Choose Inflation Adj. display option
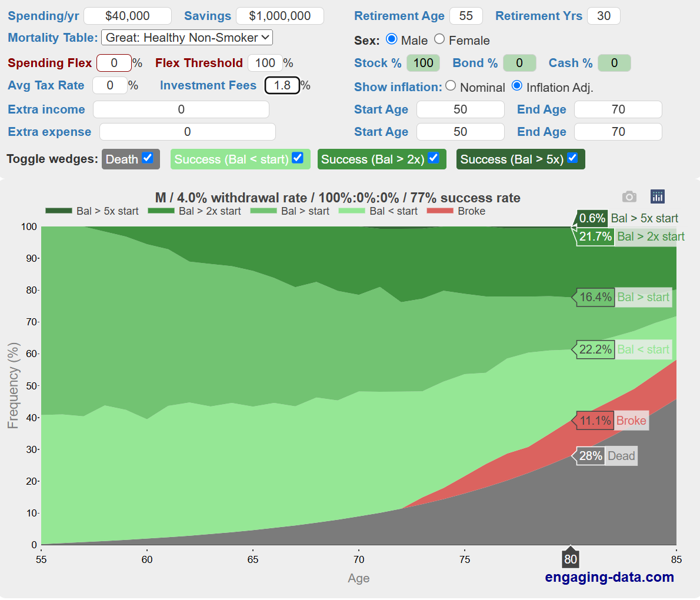The image size is (700, 600). (x=517, y=86)
